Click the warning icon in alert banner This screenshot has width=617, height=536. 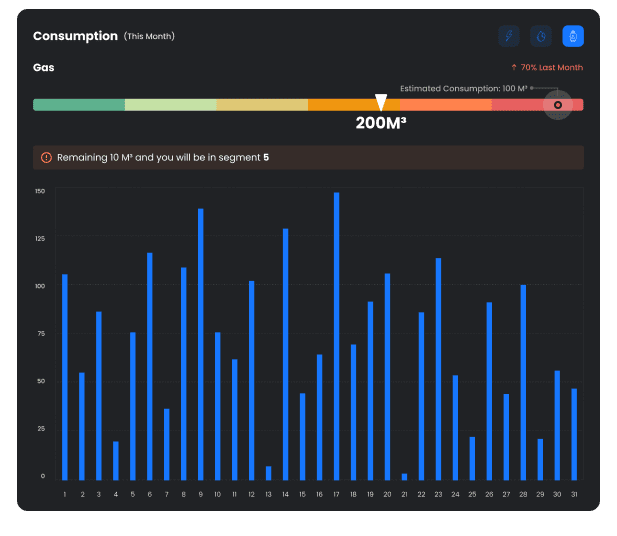[46, 158]
